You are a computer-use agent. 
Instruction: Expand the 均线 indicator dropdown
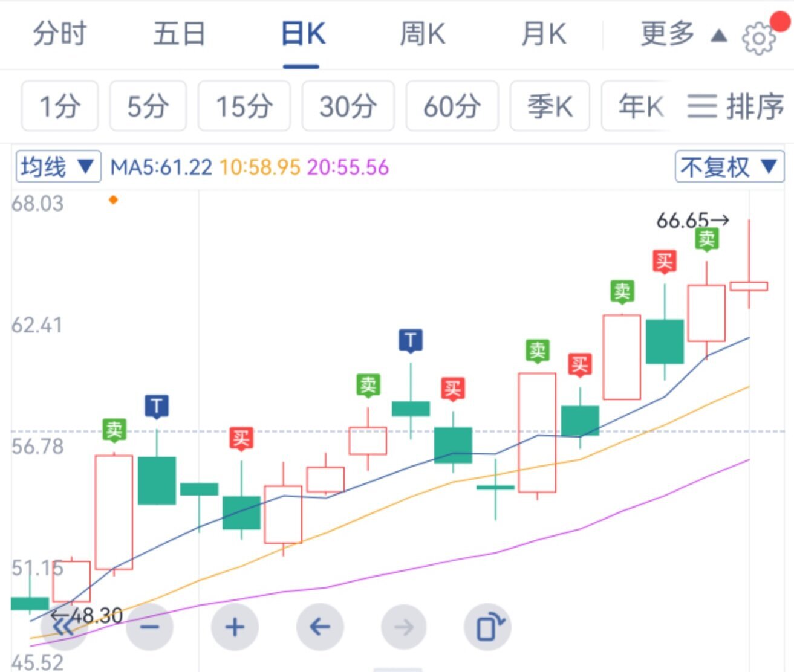coord(58,166)
